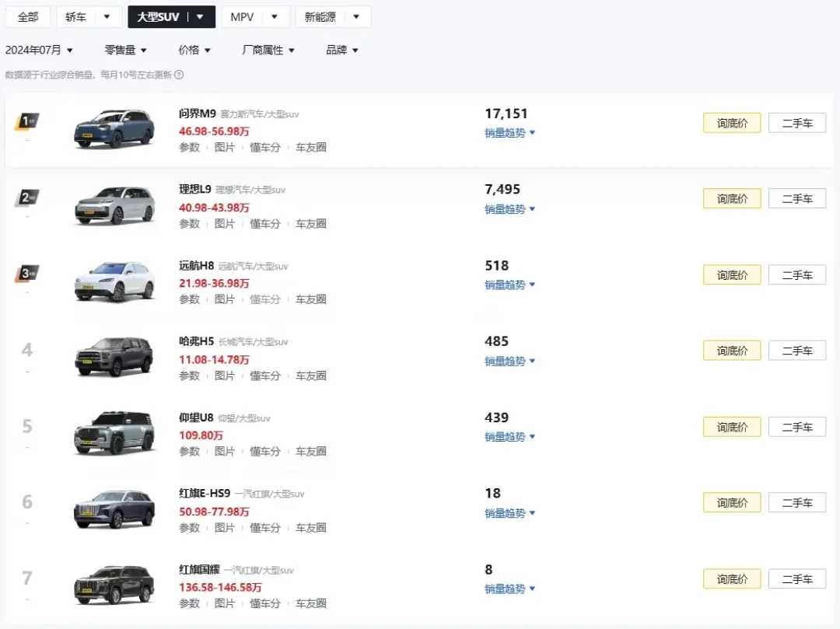Select the 大型SUV category tab

coord(157,17)
